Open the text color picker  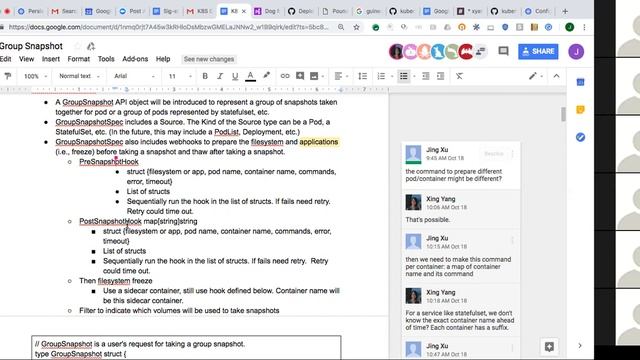[x=250, y=76]
